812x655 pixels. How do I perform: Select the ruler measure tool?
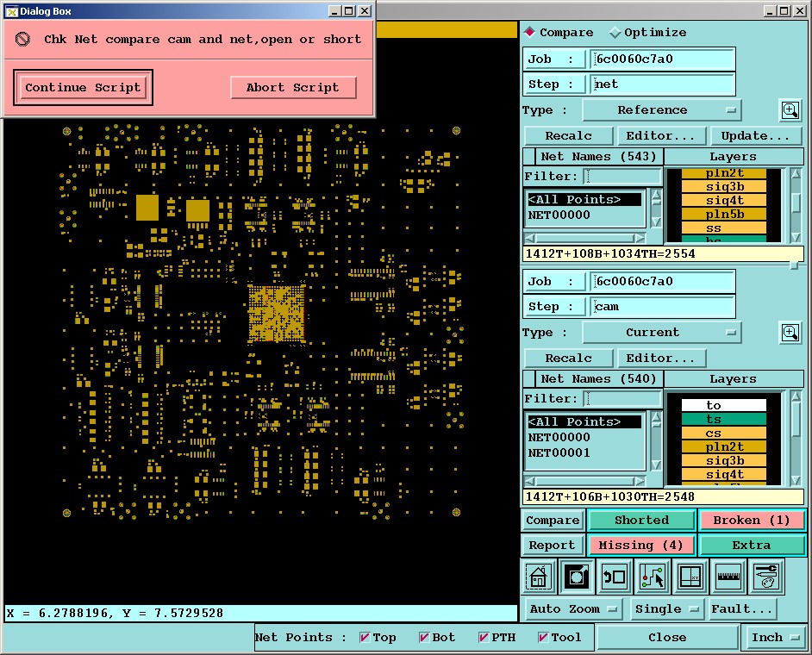[x=728, y=577]
